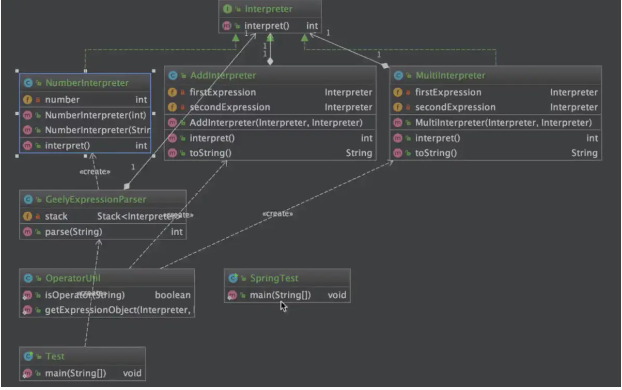Click method icon beside AddInterpreter toString()
The height and width of the screenshot is (390, 622).
pos(172,153)
